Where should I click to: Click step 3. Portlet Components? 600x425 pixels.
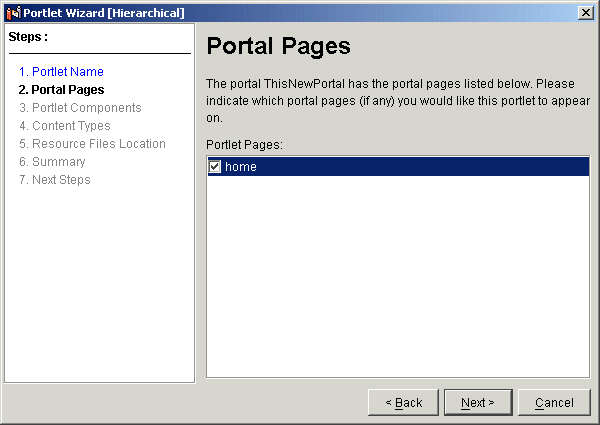(x=80, y=107)
